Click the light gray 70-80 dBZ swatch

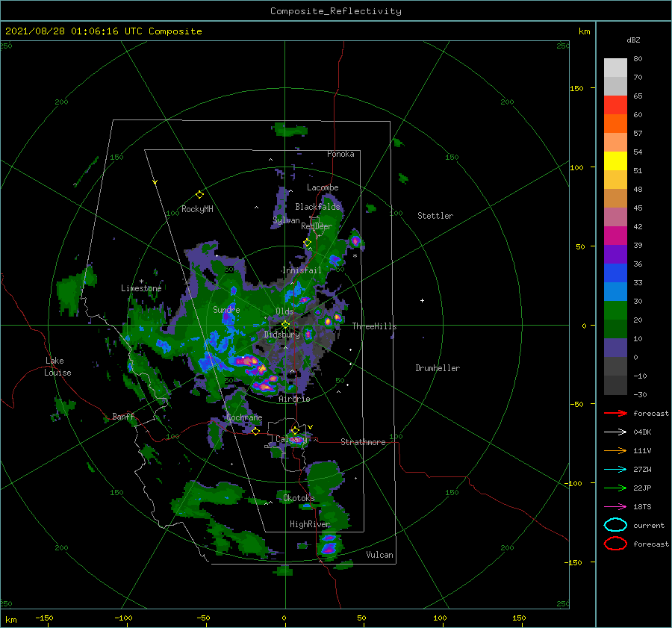tap(615, 68)
